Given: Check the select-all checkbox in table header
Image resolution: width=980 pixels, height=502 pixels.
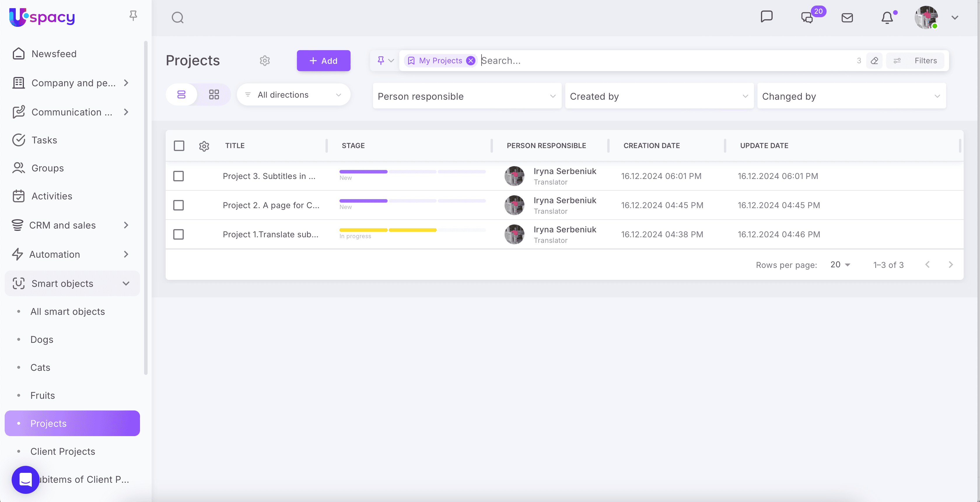Looking at the screenshot, I should coord(179,146).
